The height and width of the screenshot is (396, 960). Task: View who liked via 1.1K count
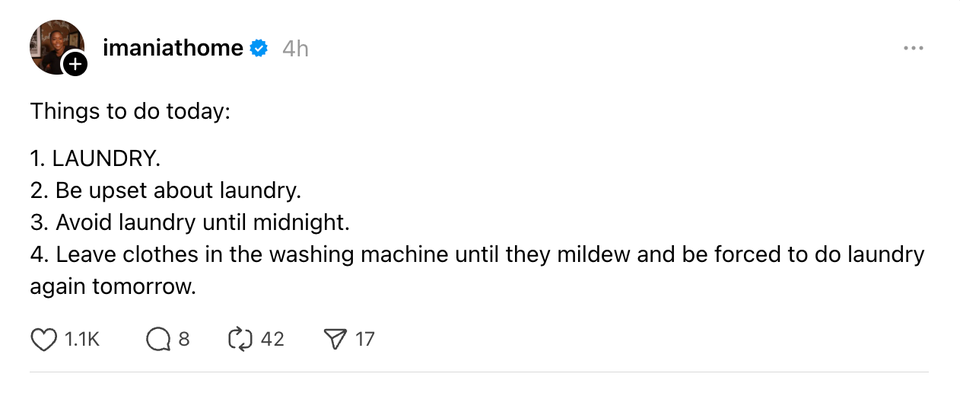[81, 339]
